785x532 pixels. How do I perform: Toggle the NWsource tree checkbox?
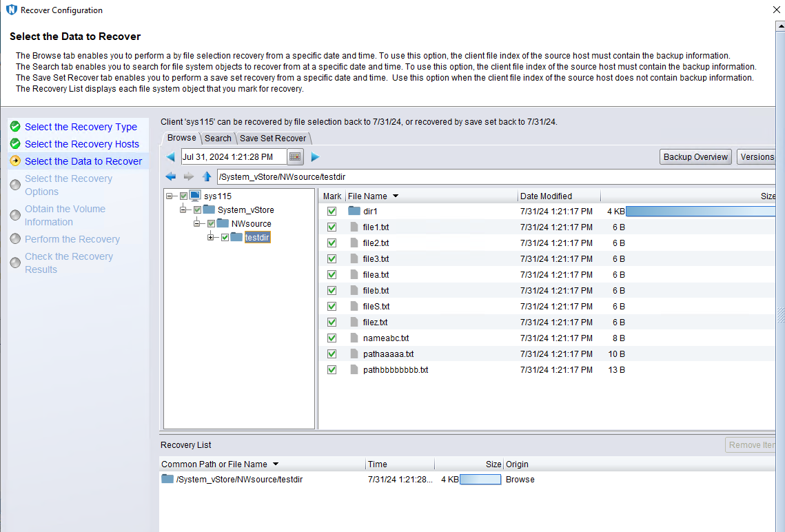point(212,224)
